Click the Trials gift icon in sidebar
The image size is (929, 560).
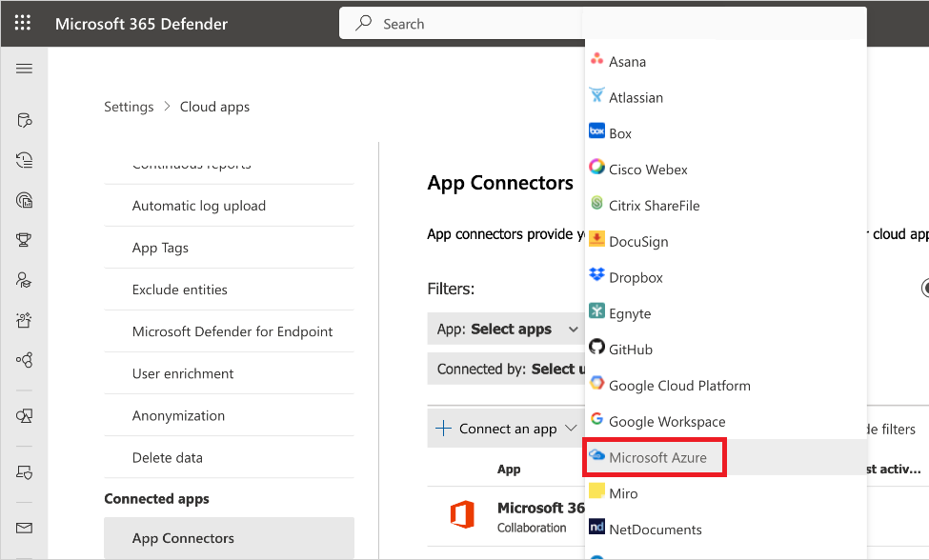[x=24, y=320]
